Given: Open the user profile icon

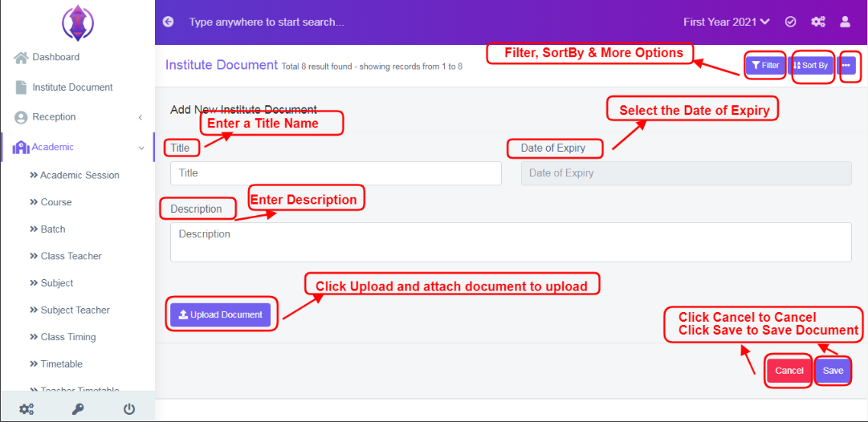Looking at the screenshot, I should click(x=845, y=22).
